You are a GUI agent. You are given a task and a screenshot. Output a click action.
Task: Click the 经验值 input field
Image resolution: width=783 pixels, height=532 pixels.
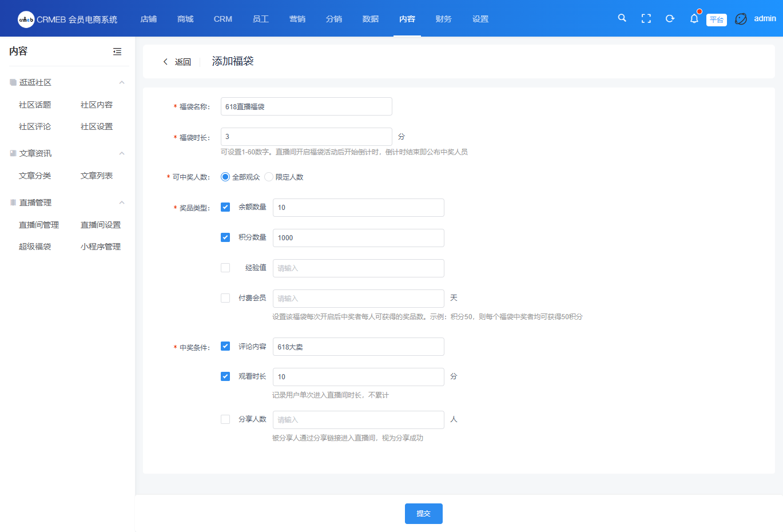point(359,268)
